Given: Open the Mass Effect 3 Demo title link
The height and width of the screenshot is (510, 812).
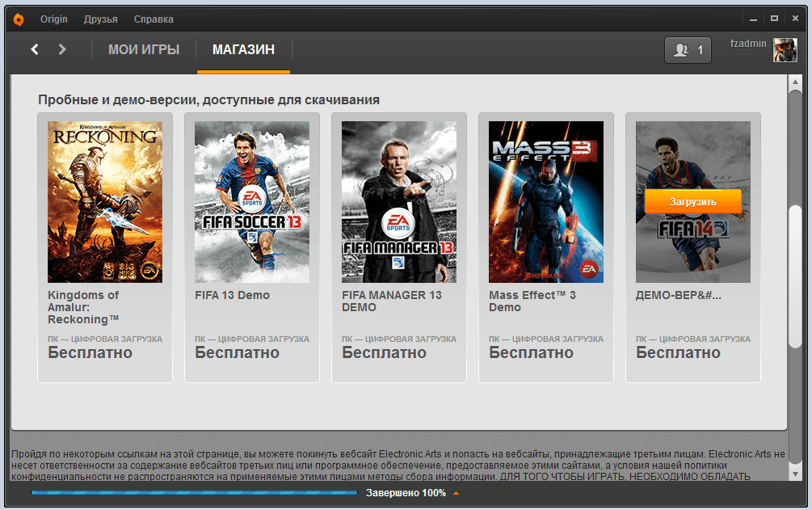Looking at the screenshot, I should [x=532, y=301].
